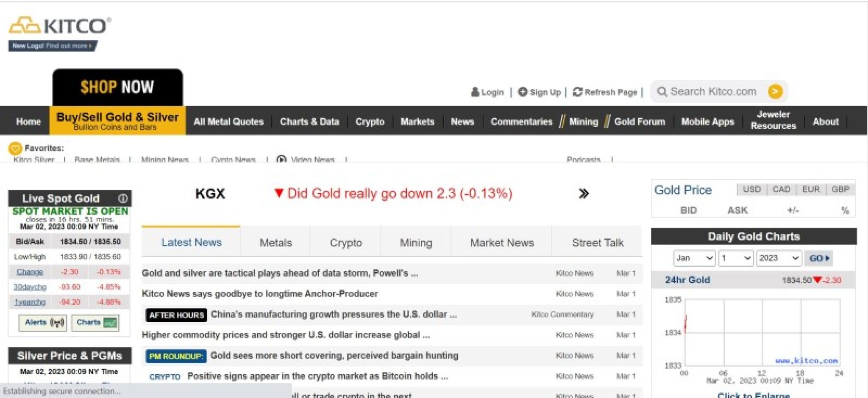This screenshot has width=868, height=398.
Task: Click the Favorites heart icon
Action: point(16,149)
